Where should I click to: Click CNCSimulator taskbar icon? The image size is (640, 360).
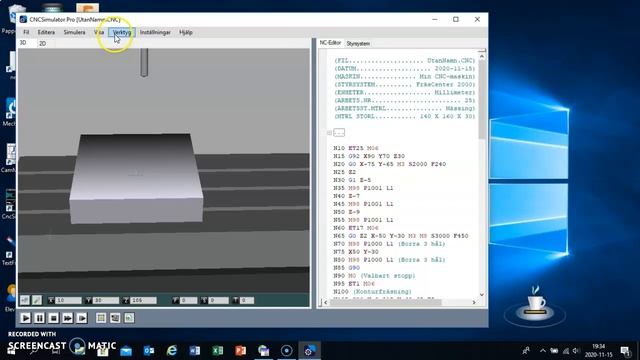[309, 351]
